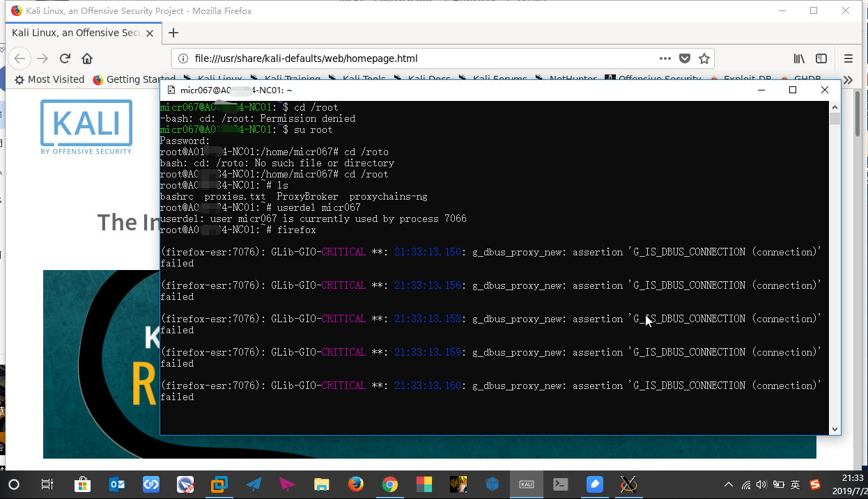Viewport: 868px width, 499px height.
Task: Open the VMware taskbar icon
Action: tap(219, 484)
